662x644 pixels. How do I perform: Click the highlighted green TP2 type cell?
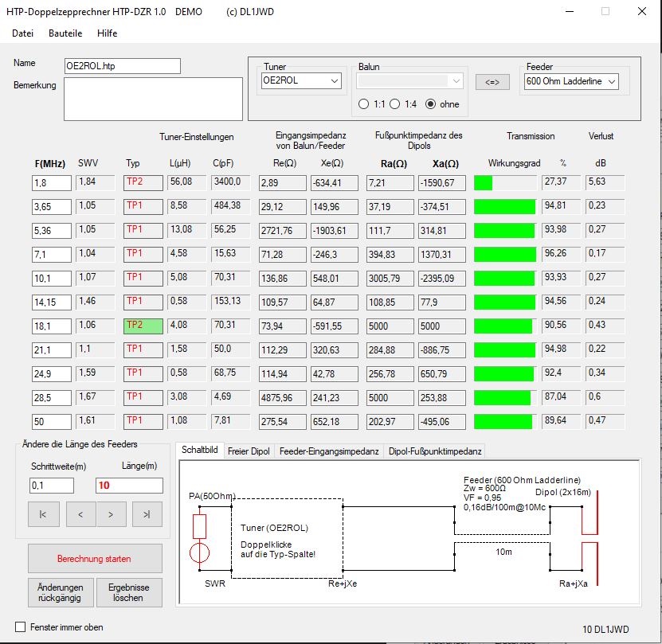[143, 326]
